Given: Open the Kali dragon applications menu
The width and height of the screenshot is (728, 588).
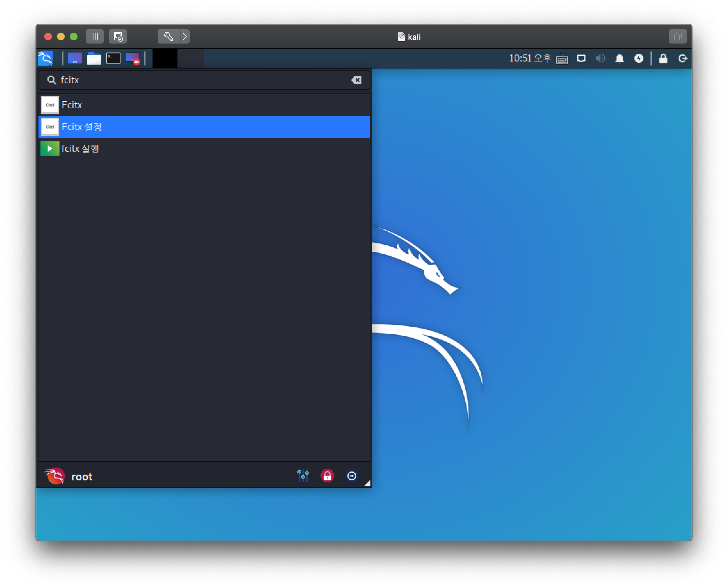Looking at the screenshot, I should [x=45, y=58].
